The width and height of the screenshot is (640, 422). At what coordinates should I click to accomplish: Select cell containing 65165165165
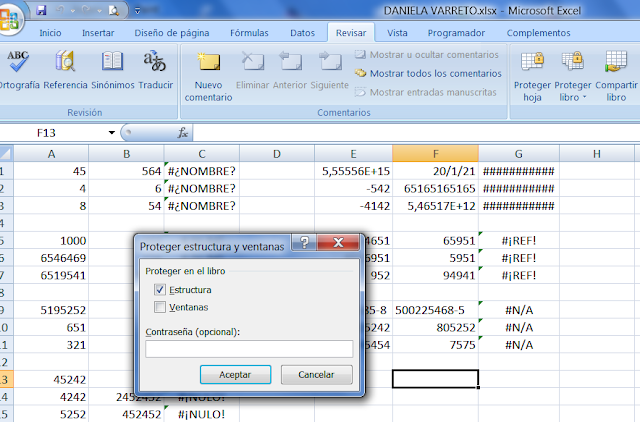point(436,189)
